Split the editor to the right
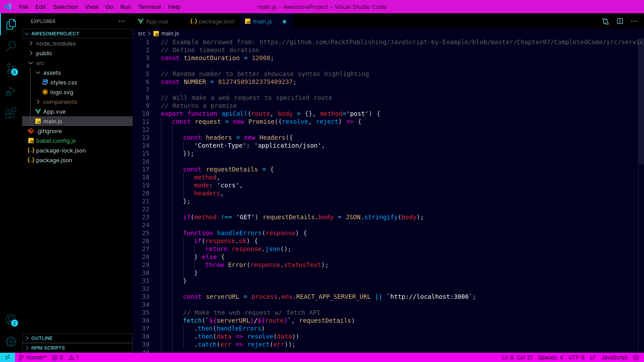644x362 pixels. click(620, 21)
